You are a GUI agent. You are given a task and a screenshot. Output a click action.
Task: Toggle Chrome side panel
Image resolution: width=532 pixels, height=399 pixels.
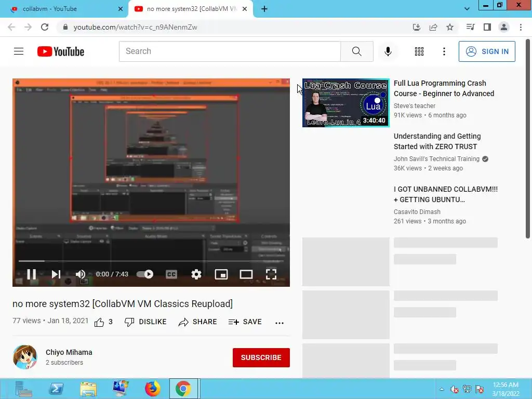(487, 27)
